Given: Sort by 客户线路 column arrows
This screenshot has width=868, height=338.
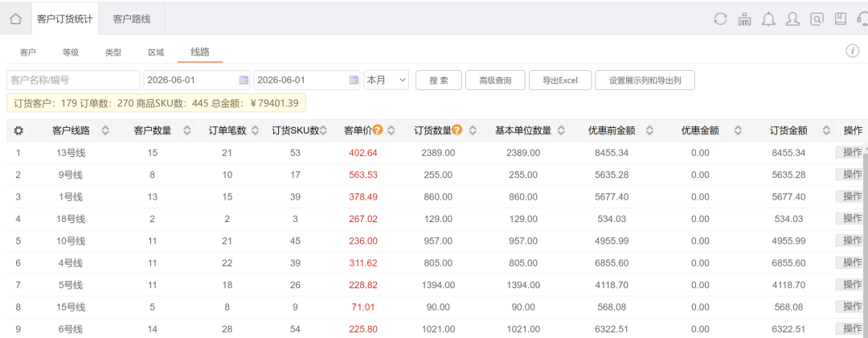Looking at the screenshot, I should click(105, 130).
